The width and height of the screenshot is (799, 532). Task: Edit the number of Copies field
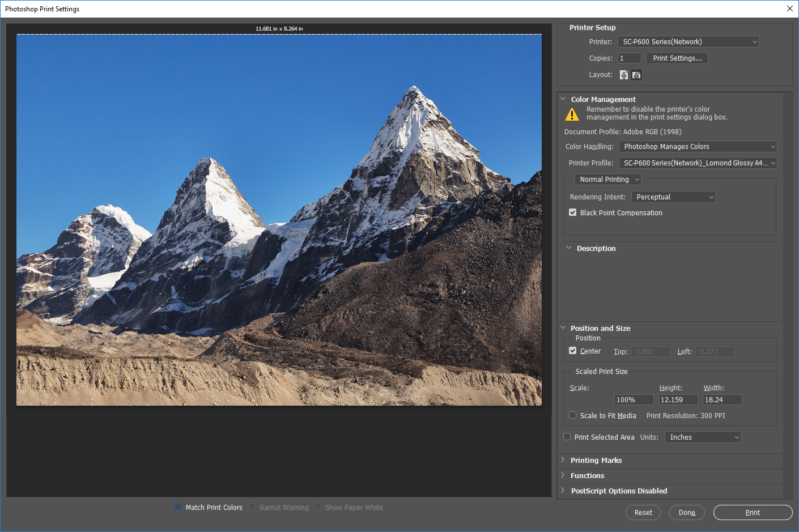click(629, 58)
